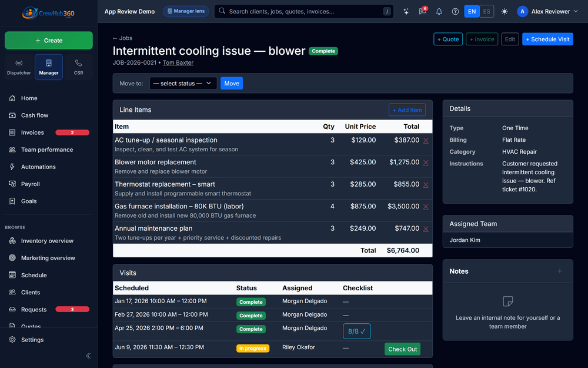Open the messages icon with red badge
This screenshot has width=588, height=368.
pyautogui.click(x=423, y=11)
